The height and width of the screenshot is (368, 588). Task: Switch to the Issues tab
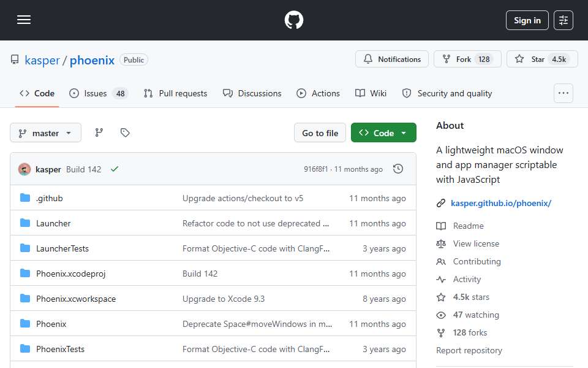point(99,93)
